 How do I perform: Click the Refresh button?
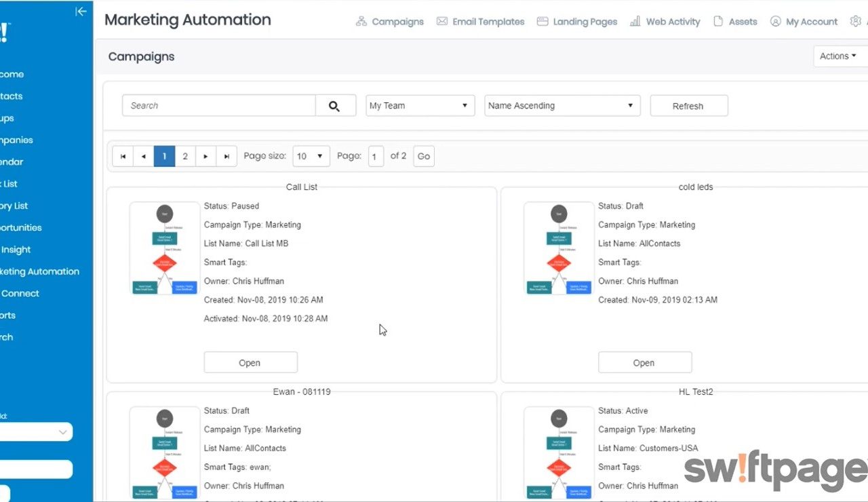[688, 106]
